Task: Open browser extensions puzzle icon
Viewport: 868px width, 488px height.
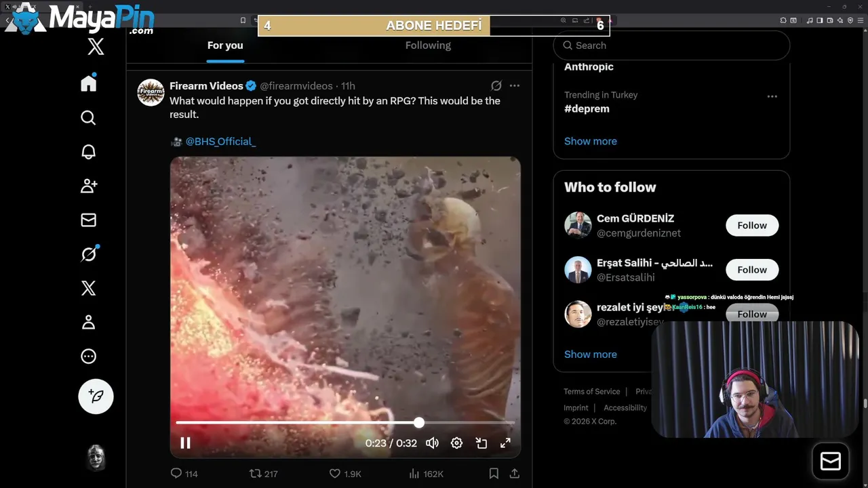Action: 783,20
